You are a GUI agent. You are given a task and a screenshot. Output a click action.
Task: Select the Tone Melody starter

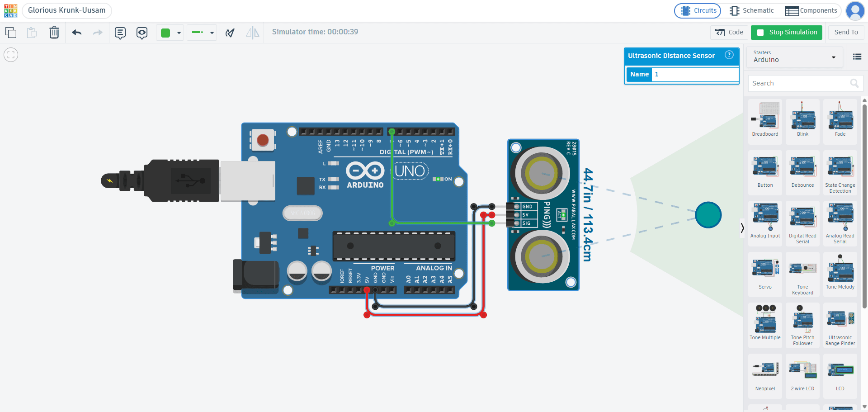point(840,274)
